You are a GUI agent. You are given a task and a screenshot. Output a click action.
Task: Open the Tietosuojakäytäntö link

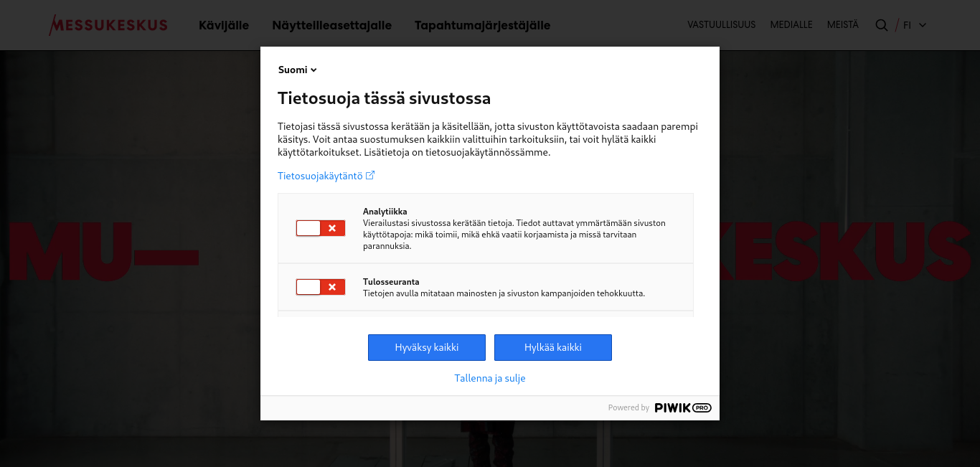click(x=321, y=176)
